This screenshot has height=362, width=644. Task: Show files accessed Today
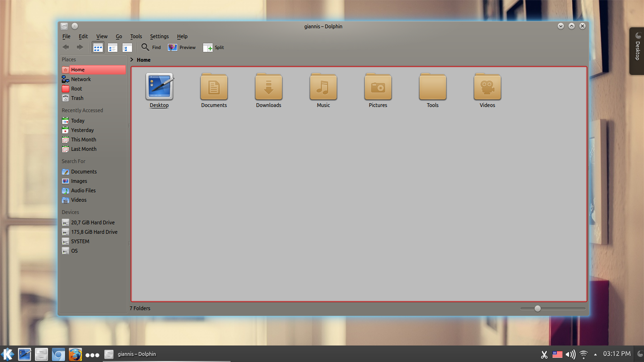(93, 121)
